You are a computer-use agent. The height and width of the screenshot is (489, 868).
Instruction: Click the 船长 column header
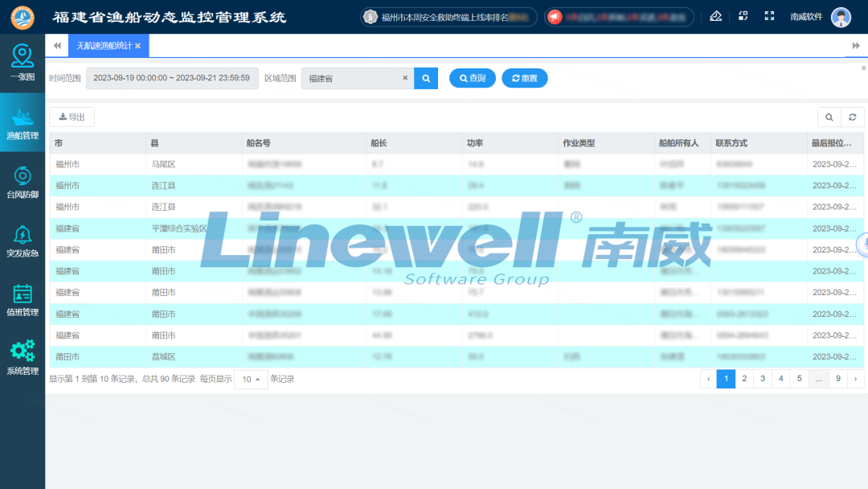(x=414, y=143)
